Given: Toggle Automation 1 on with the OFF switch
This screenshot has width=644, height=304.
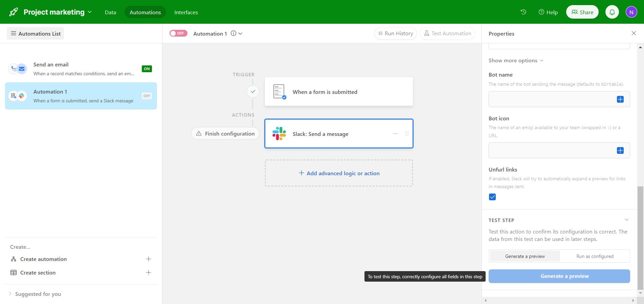Looking at the screenshot, I should click(178, 33).
